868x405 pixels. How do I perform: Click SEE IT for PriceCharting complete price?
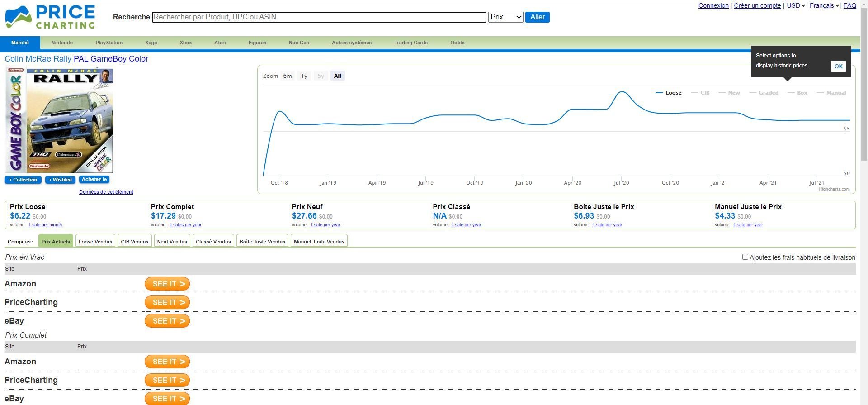[x=167, y=380]
